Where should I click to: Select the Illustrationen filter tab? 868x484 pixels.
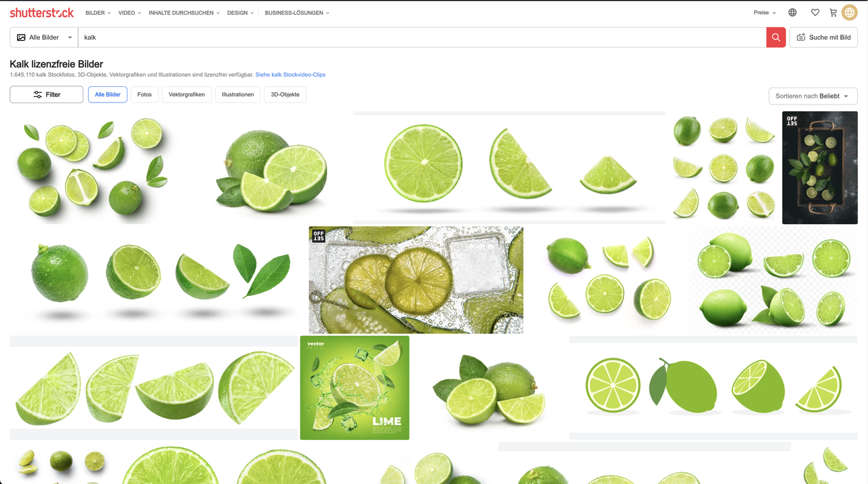[237, 94]
